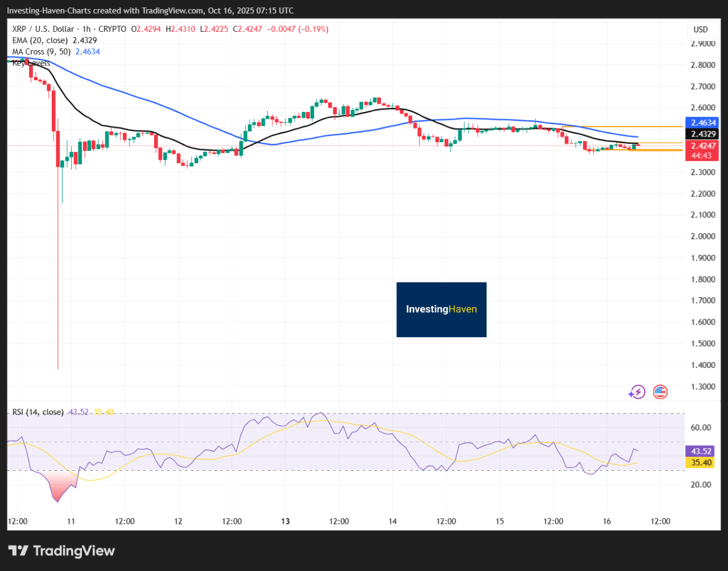The image size is (728, 571).
Task: Click the date 13 on time axis
Action: tap(286, 522)
